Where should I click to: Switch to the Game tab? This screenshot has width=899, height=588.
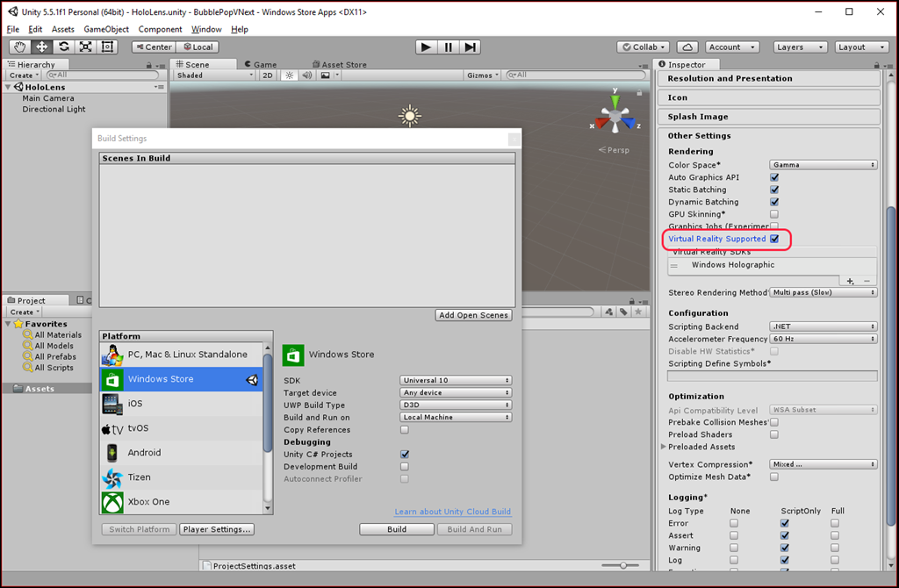pos(261,65)
